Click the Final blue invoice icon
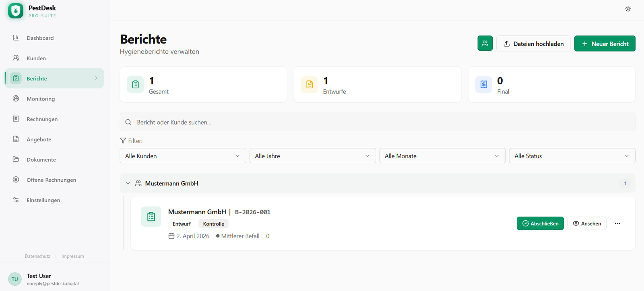Screen dimensions: 644x291 coord(484,84)
